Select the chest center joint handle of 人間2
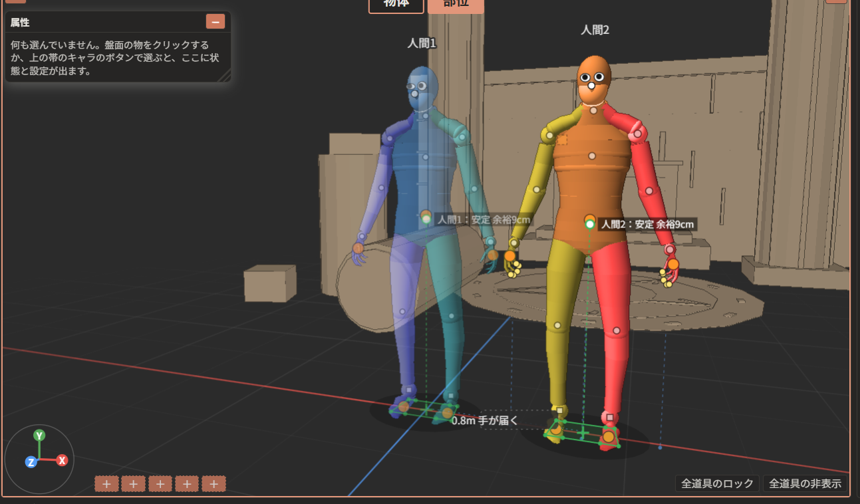Image resolution: width=860 pixels, height=504 pixels. click(x=591, y=156)
